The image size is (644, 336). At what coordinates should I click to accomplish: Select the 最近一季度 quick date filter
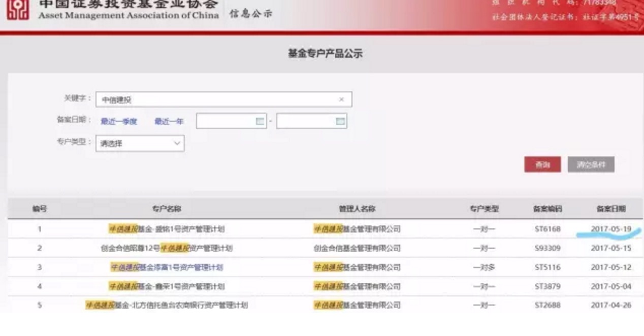pos(118,121)
